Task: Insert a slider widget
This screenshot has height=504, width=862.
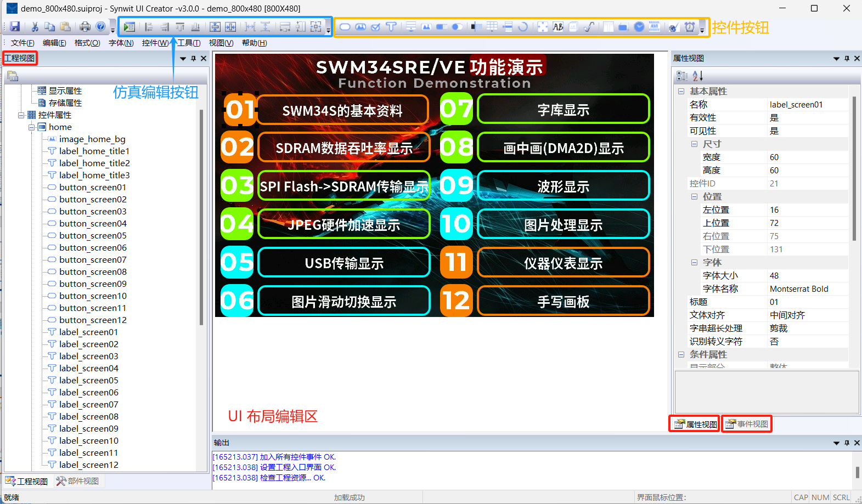Action: tap(477, 26)
